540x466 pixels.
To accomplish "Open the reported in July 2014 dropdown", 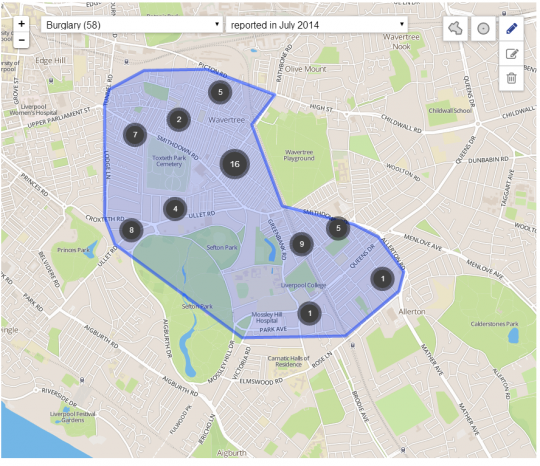I will click(316, 25).
